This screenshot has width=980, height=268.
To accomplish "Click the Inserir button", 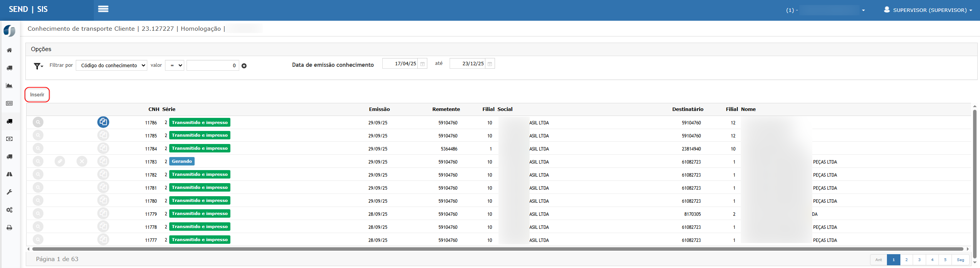I will (x=37, y=95).
